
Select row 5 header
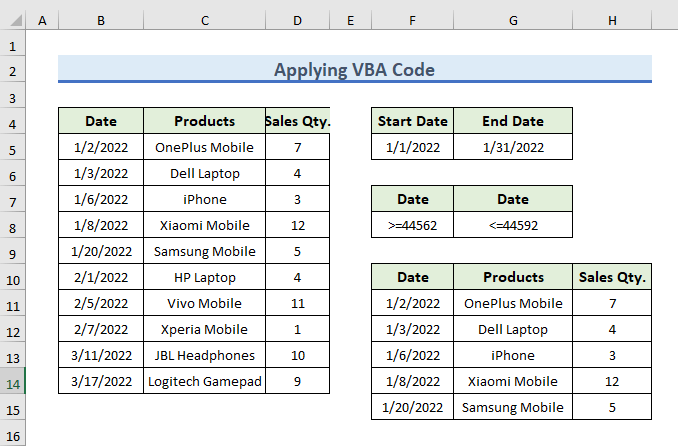13,148
